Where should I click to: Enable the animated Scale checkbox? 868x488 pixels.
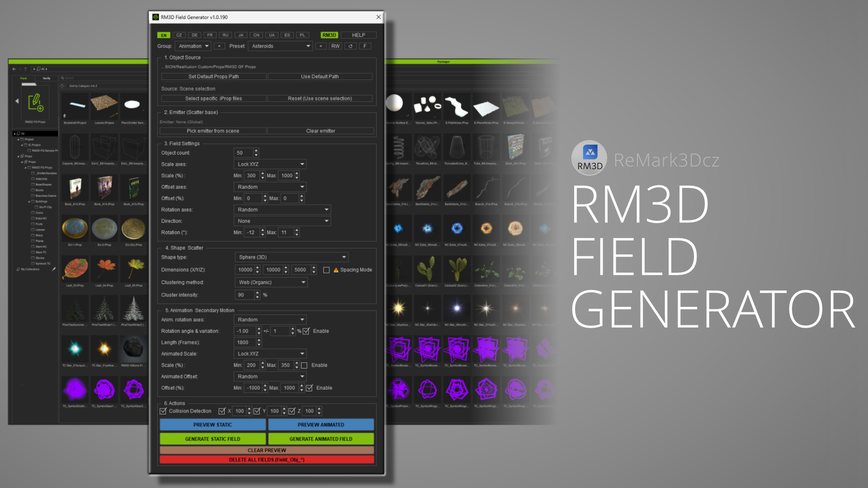coord(304,366)
